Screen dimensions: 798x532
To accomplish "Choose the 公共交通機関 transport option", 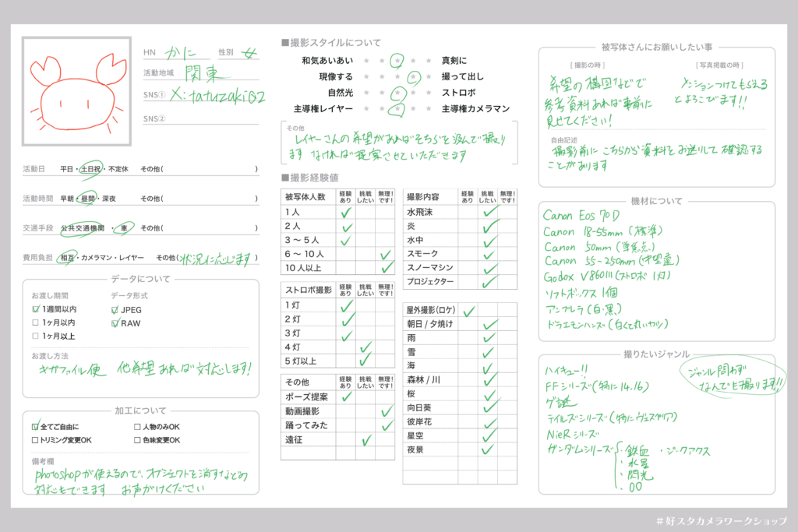I will [83, 228].
